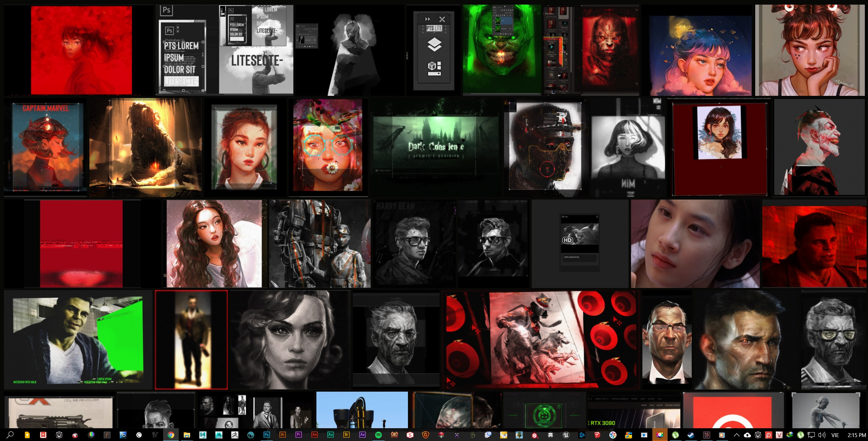
Task: Select the long curly-haired woman painting
Action: pyautogui.click(x=215, y=244)
